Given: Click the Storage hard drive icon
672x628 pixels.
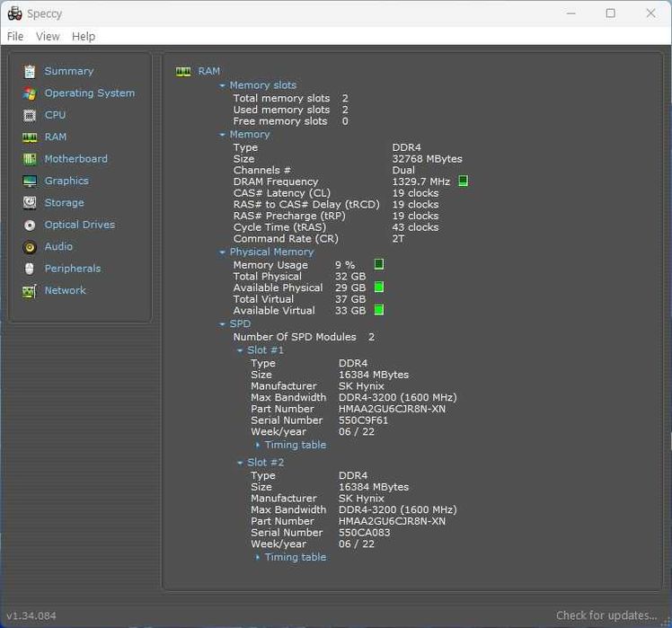Looking at the screenshot, I should pyautogui.click(x=30, y=203).
